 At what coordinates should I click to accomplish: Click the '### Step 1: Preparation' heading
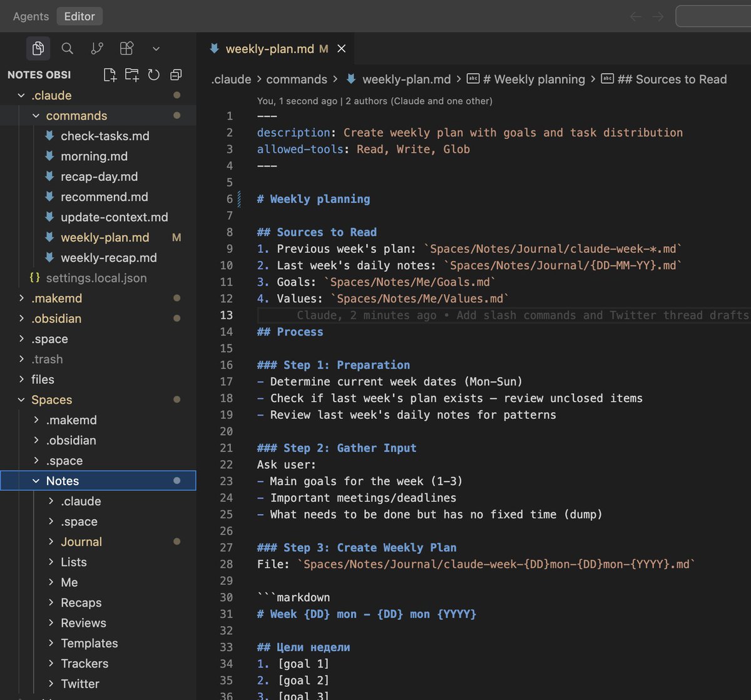pyautogui.click(x=334, y=365)
